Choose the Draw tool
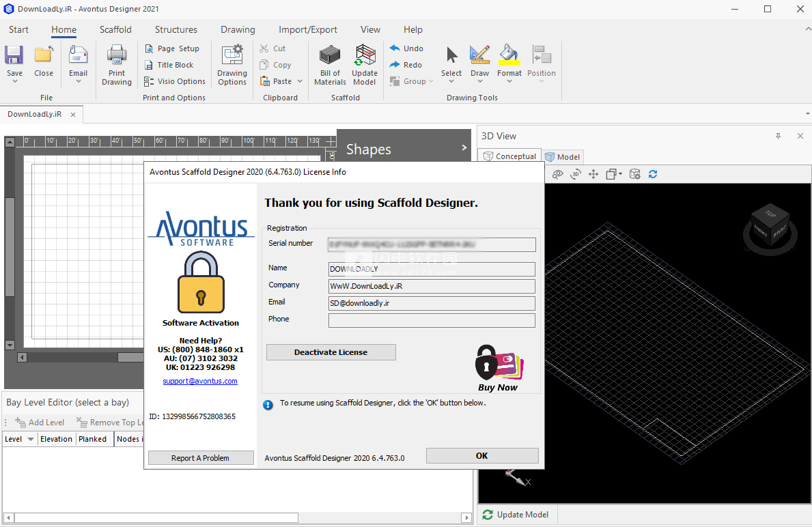This screenshot has height=527, width=812. pos(479,55)
